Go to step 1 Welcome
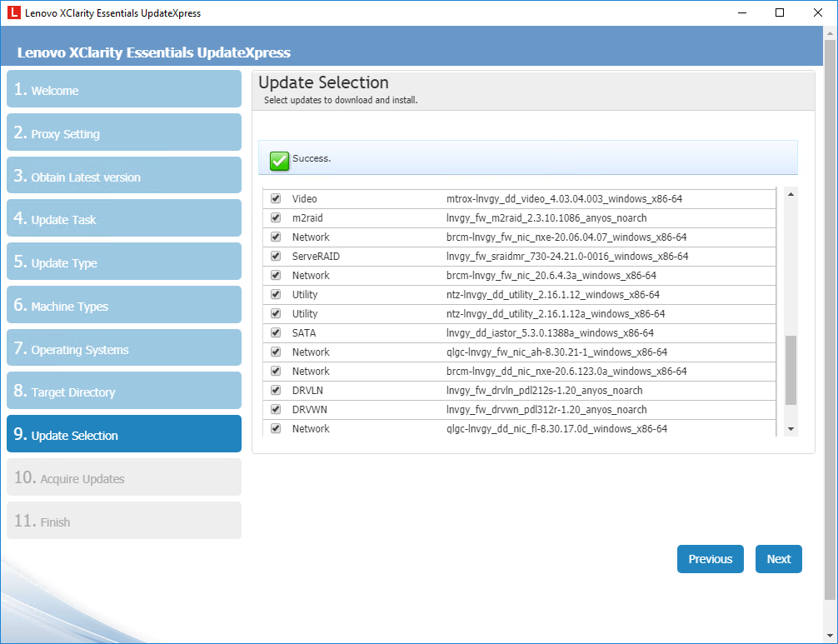Image resolution: width=838 pixels, height=644 pixels. click(x=124, y=88)
